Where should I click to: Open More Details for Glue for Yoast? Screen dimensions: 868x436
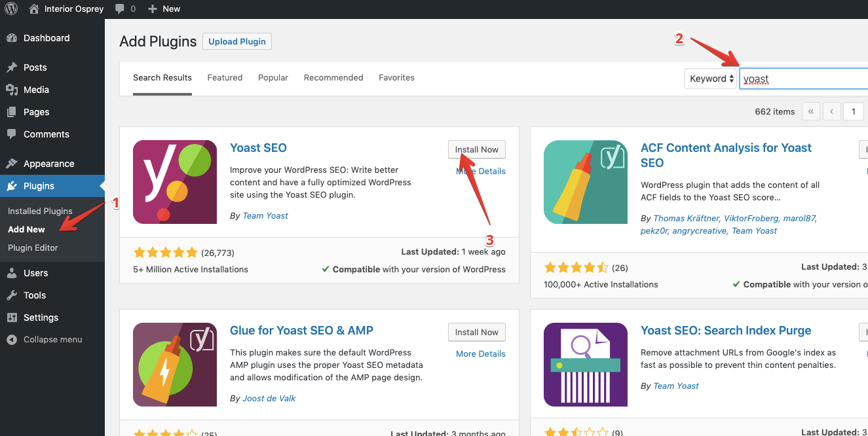(x=481, y=354)
